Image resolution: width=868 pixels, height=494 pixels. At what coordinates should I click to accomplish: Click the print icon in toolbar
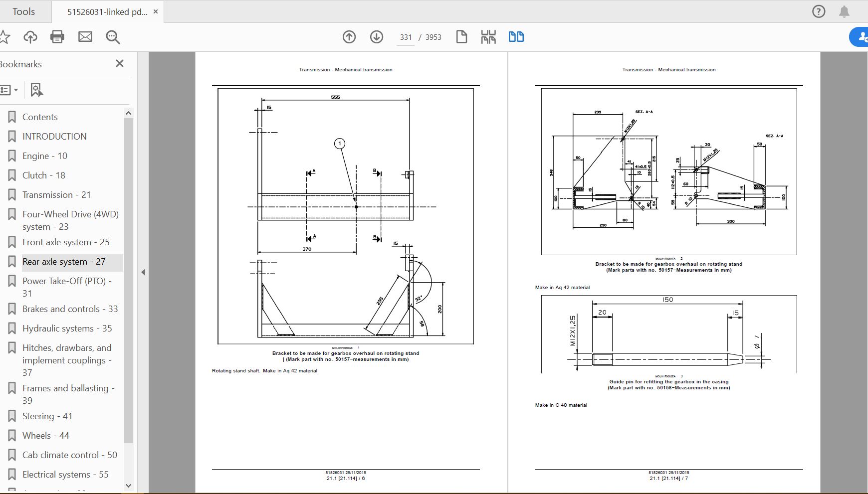[57, 37]
